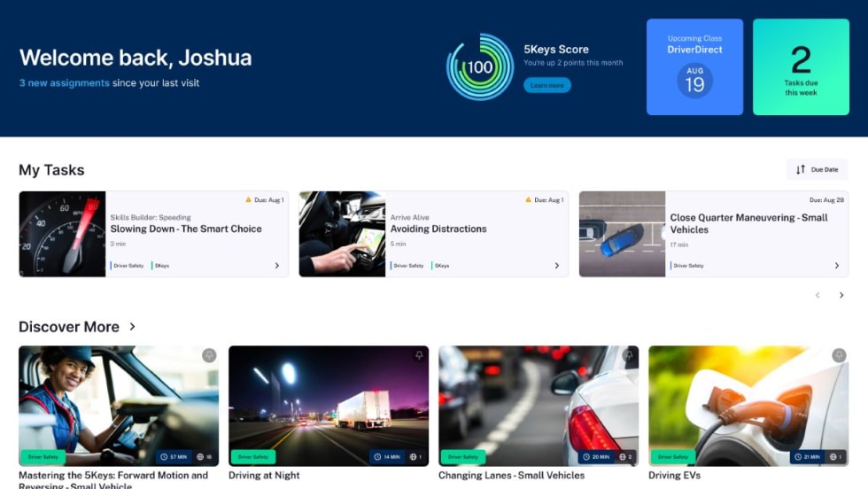Open the 3 new assignments link
The width and height of the screenshot is (868, 489).
tap(64, 83)
